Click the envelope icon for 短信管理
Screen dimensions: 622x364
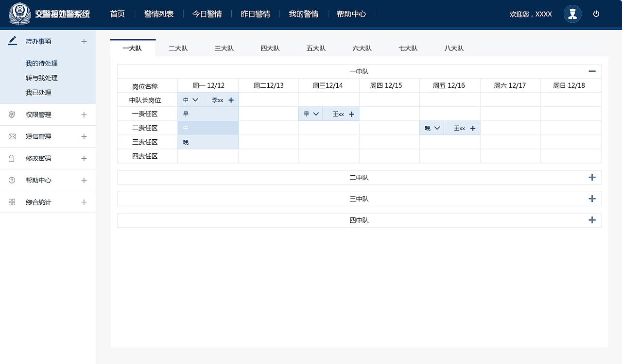pyautogui.click(x=11, y=136)
